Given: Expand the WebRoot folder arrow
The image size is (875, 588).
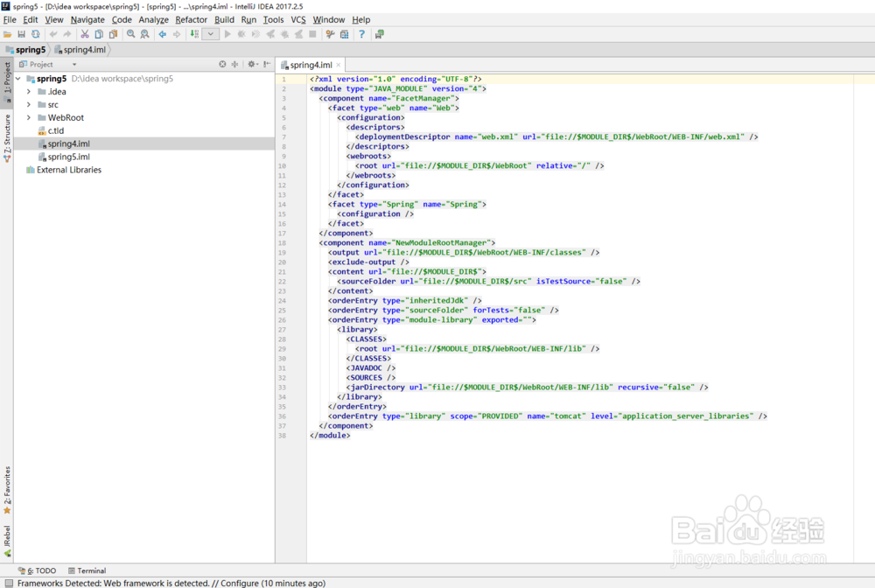Looking at the screenshot, I should pyautogui.click(x=29, y=118).
